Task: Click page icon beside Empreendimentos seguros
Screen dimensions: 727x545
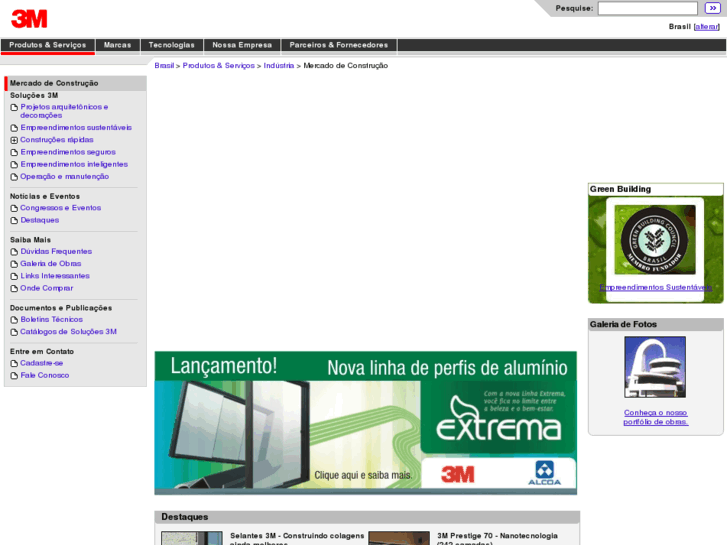Action: (14, 153)
